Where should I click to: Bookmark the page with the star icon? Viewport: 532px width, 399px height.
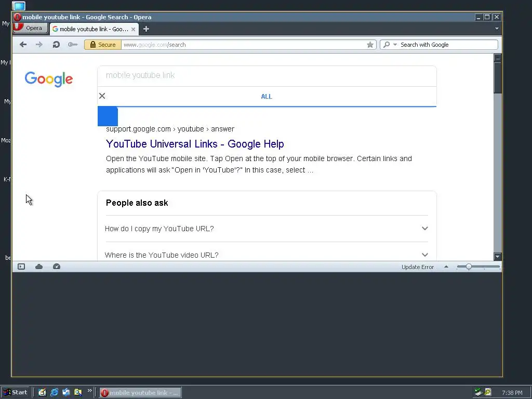click(x=370, y=45)
